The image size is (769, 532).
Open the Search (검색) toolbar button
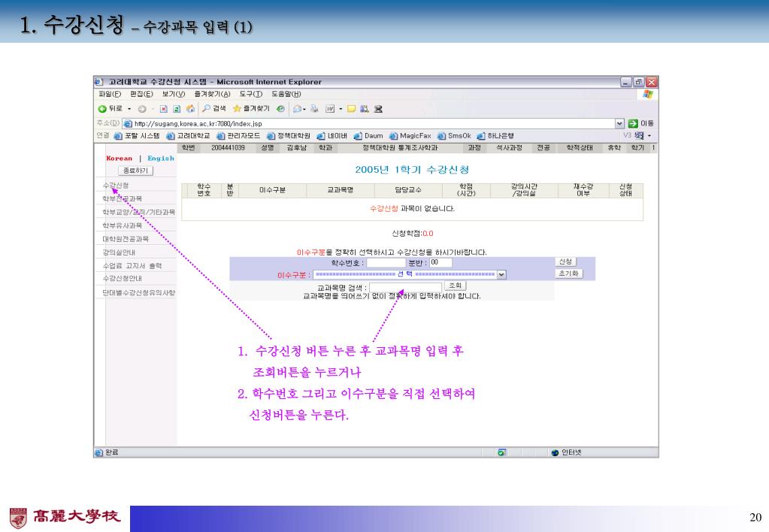click(x=213, y=108)
